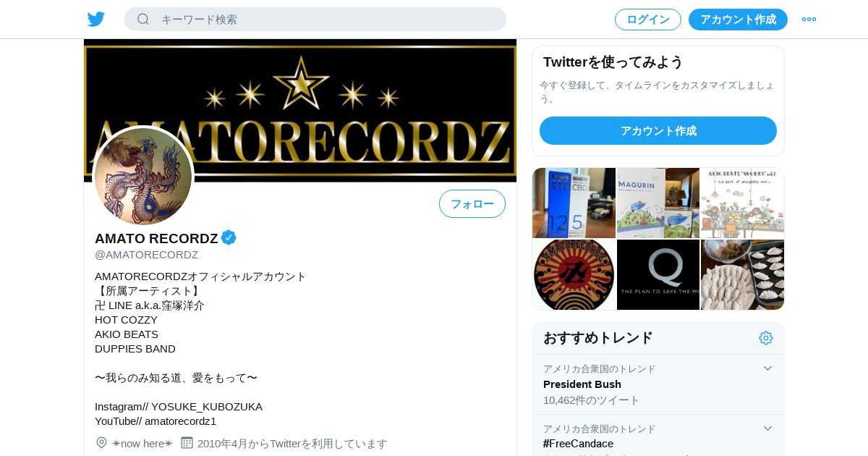
Task: Click the ログイン button
Action: tap(648, 20)
